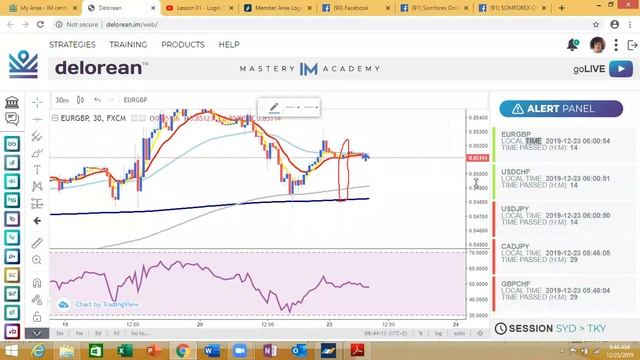Image resolution: width=640 pixels, height=360 pixels.
Task: Click the ALERT PANEL button
Action: tap(561, 109)
